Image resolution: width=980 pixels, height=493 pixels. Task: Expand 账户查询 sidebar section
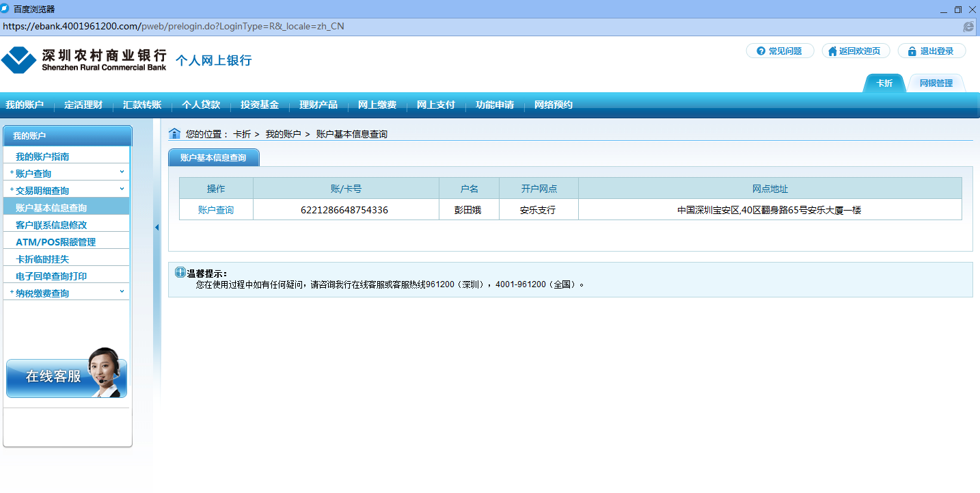pos(66,174)
